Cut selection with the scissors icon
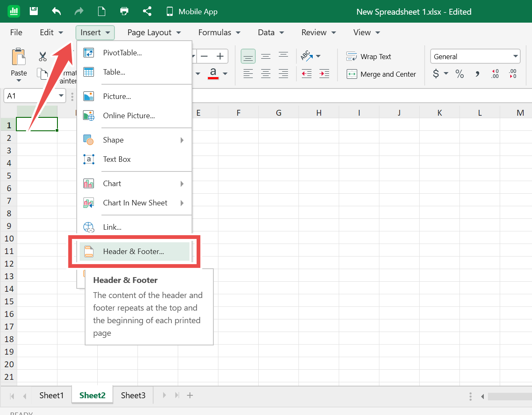This screenshot has height=415, width=532. 43,57
